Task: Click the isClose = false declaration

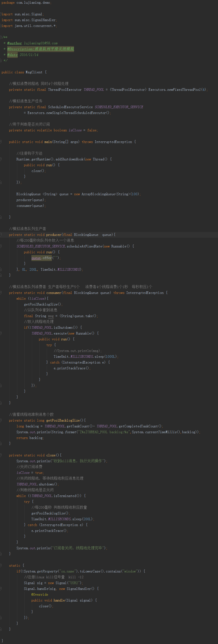Action: 82,130
